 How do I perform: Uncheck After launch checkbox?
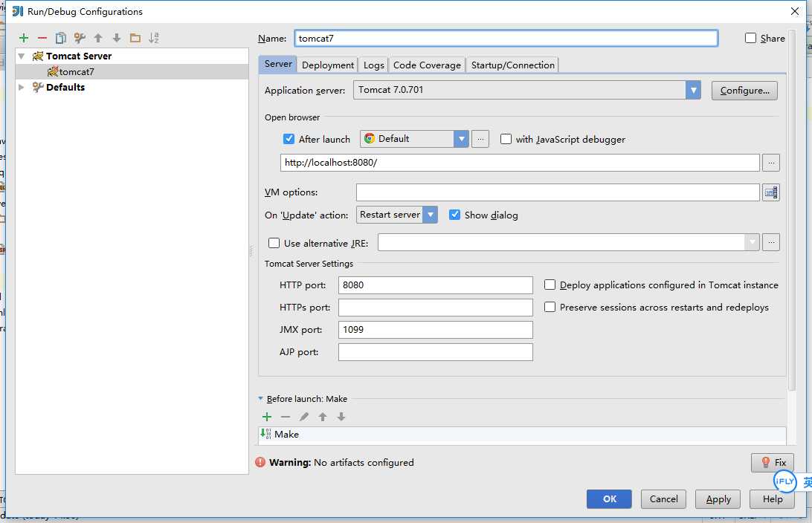pyautogui.click(x=289, y=139)
